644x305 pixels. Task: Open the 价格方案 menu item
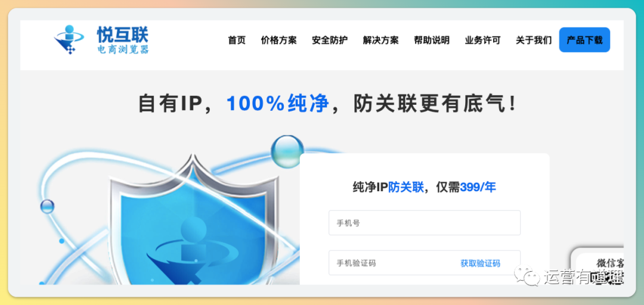click(x=279, y=41)
